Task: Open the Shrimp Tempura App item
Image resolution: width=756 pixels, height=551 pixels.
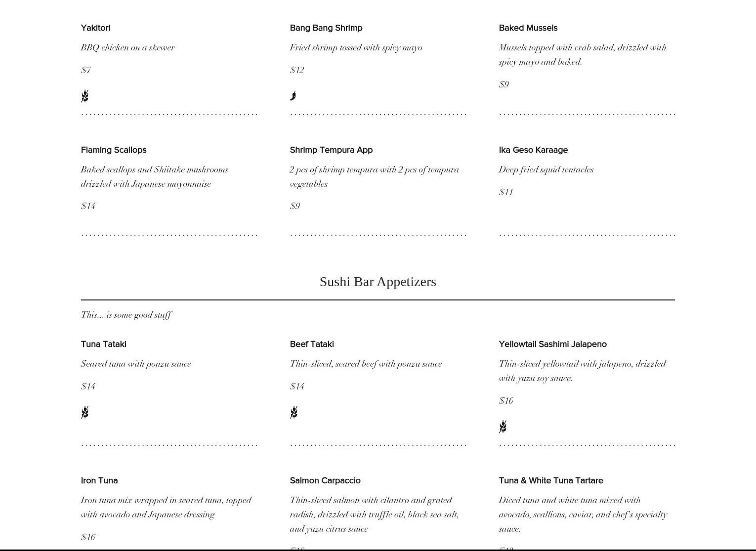Action: pos(331,150)
